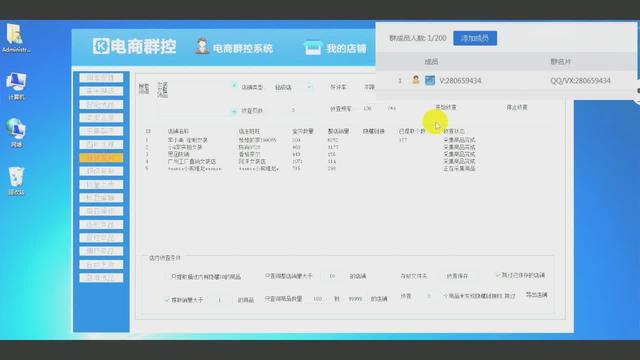Click the stop (停止) collection button
This screenshot has height=360, width=640.
[517, 107]
